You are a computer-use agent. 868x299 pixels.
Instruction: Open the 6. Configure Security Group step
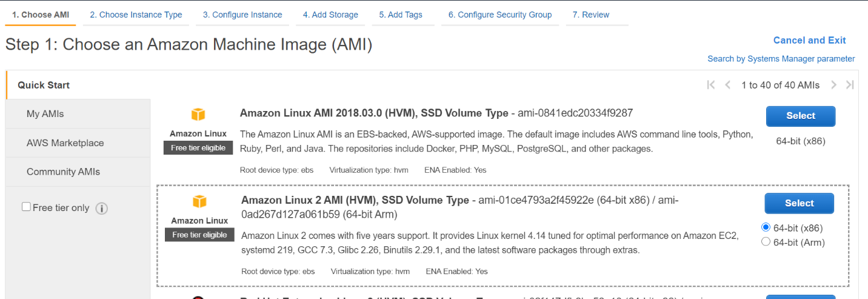tap(499, 15)
